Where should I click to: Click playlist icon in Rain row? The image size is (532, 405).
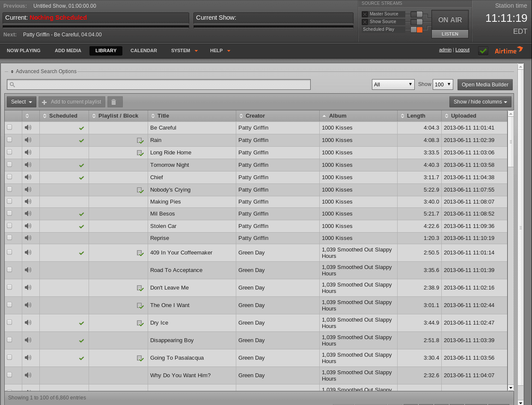click(x=140, y=140)
